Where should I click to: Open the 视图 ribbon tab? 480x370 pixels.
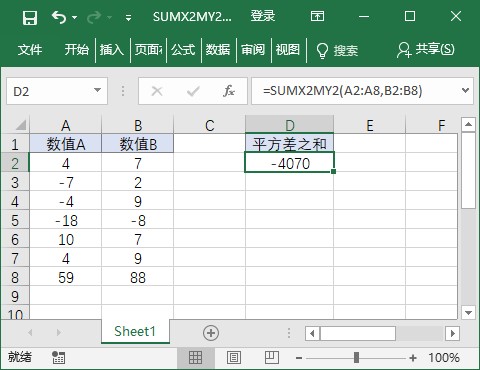288,50
